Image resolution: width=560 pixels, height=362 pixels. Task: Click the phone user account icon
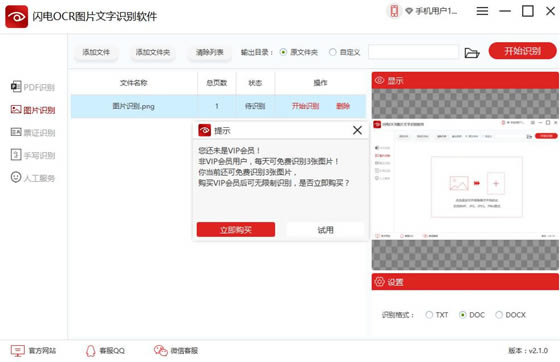click(394, 11)
